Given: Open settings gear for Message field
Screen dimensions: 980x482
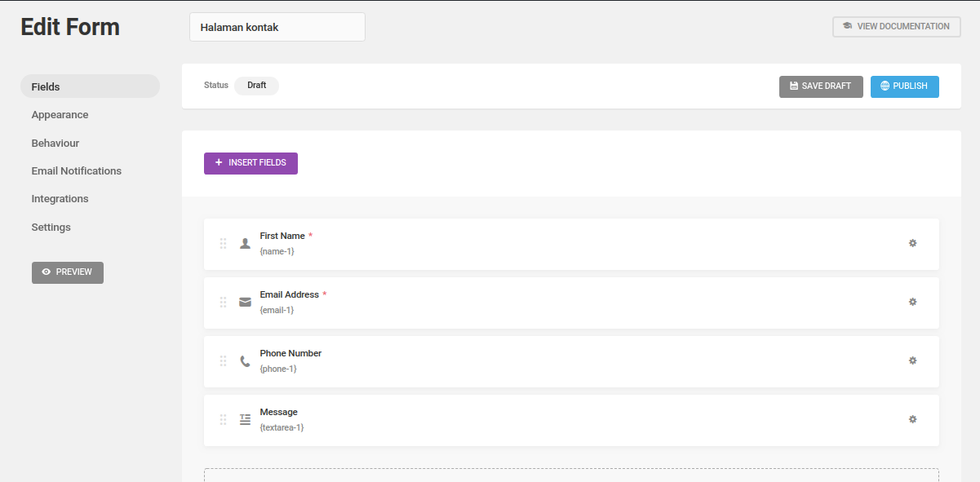Looking at the screenshot, I should (x=912, y=419).
